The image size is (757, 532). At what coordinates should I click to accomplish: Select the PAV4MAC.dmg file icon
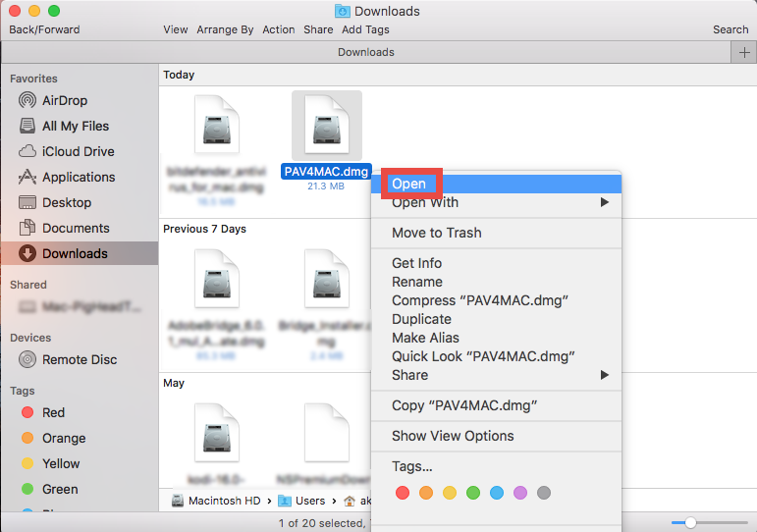tap(327, 126)
